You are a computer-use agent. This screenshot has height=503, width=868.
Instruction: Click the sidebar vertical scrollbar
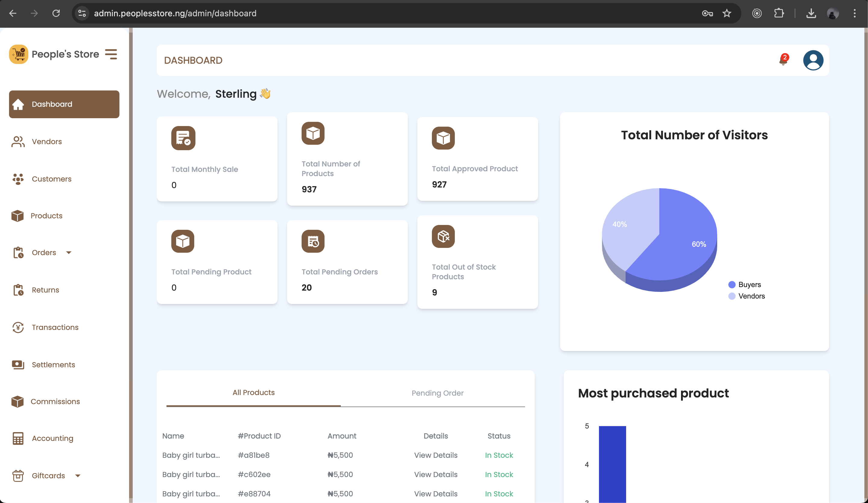(x=131, y=265)
